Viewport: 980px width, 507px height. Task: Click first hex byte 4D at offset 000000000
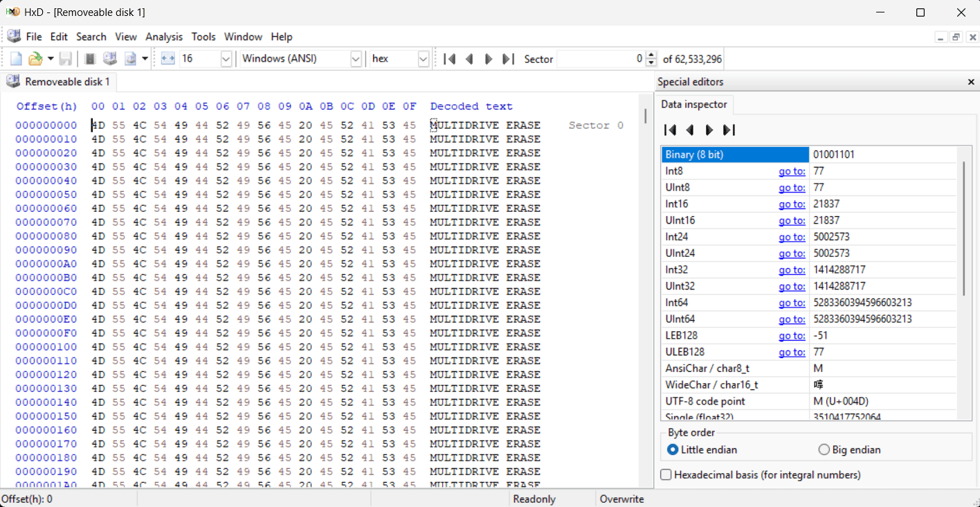click(x=98, y=125)
